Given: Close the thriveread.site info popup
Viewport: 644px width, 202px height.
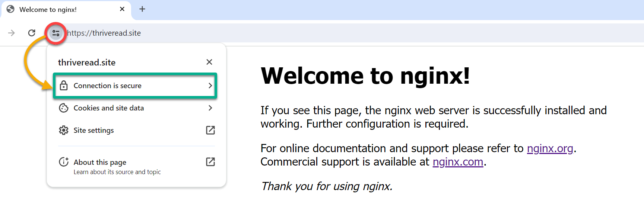Looking at the screenshot, I should (x=209, y=62).
